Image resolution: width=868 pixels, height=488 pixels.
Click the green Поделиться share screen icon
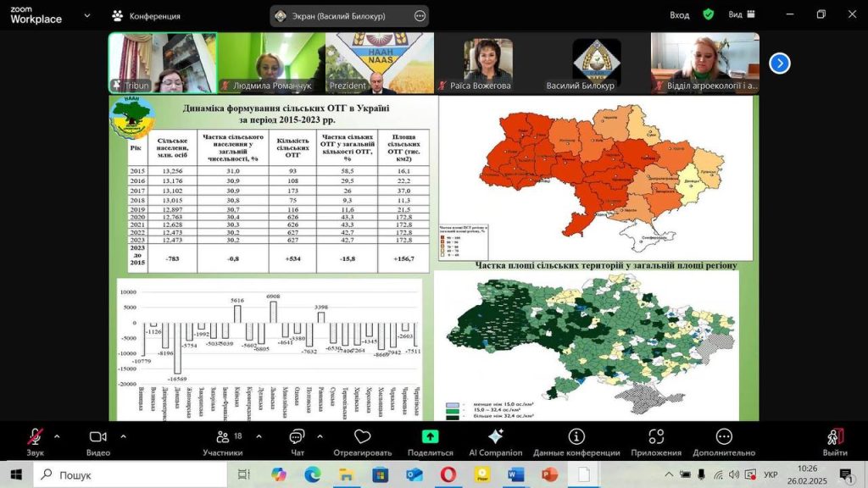430,437
